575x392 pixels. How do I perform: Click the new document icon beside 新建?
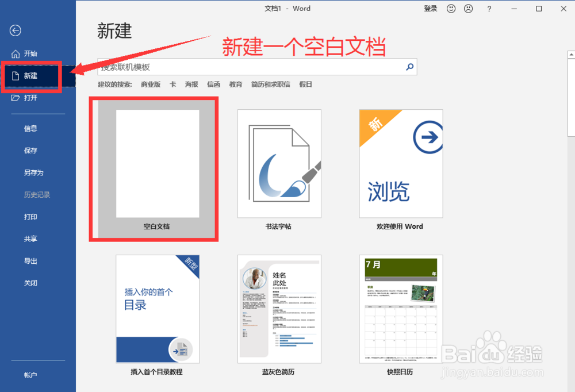click(16, 76)
